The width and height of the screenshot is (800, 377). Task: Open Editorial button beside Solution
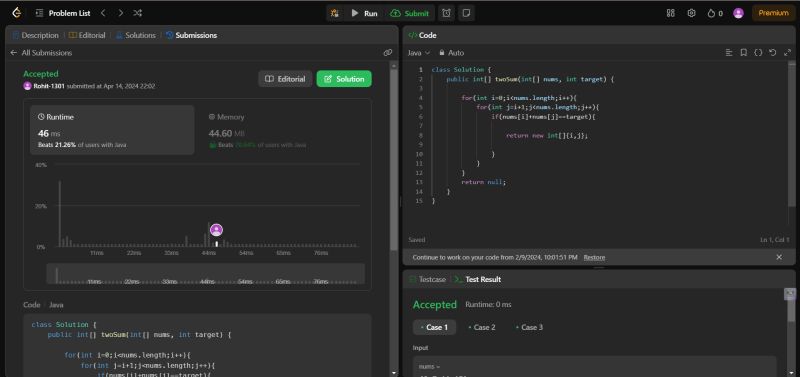pyautogui.click(x=285, y=79)
